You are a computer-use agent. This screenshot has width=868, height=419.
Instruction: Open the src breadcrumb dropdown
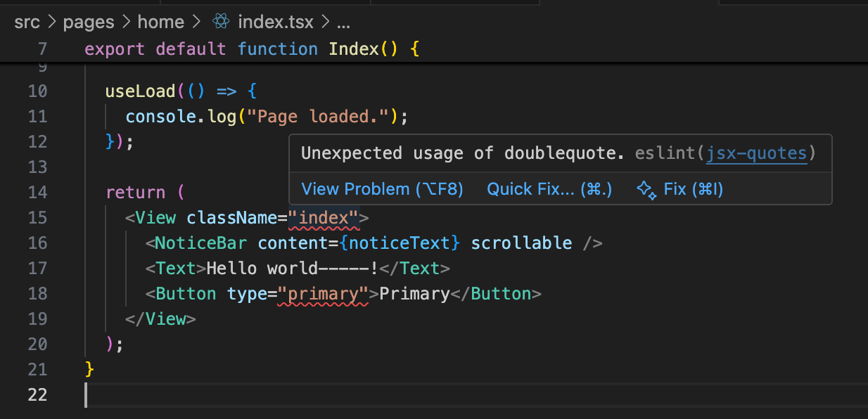pos(27,22)
